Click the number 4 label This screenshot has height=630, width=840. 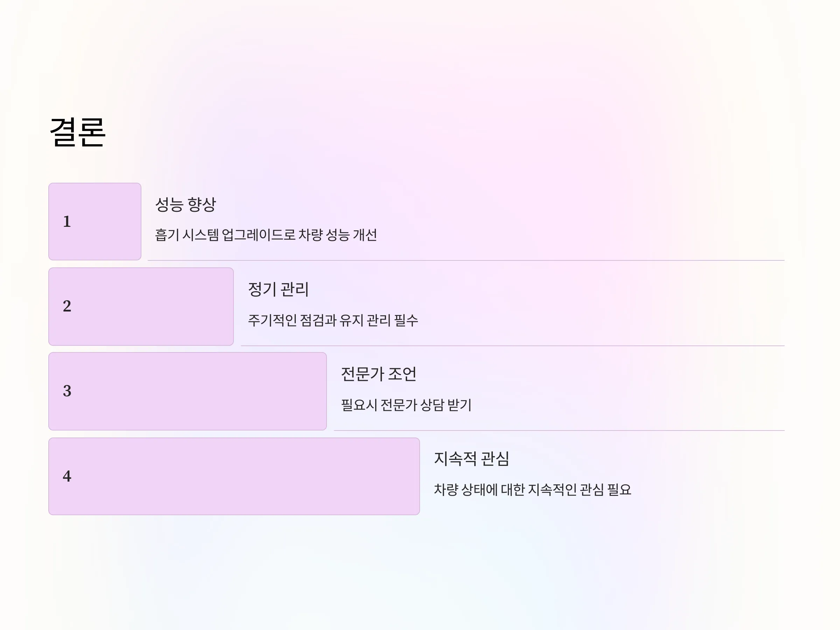tap(67, 476)
